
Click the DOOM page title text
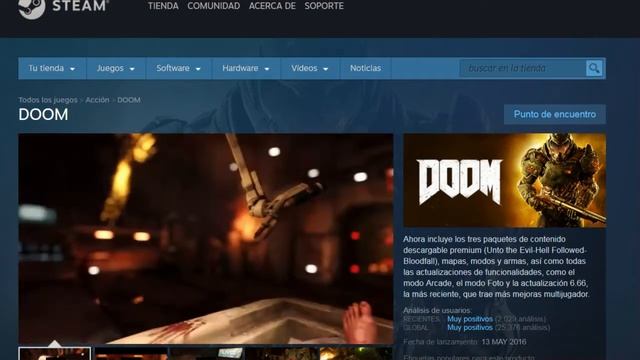(43, 115)
